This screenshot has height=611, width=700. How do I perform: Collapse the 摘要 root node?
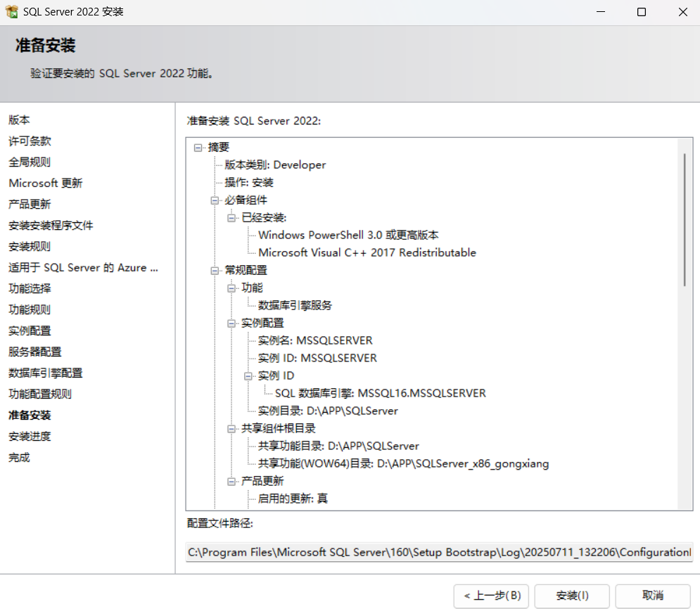pyautogui.click(x=198, y=148)
